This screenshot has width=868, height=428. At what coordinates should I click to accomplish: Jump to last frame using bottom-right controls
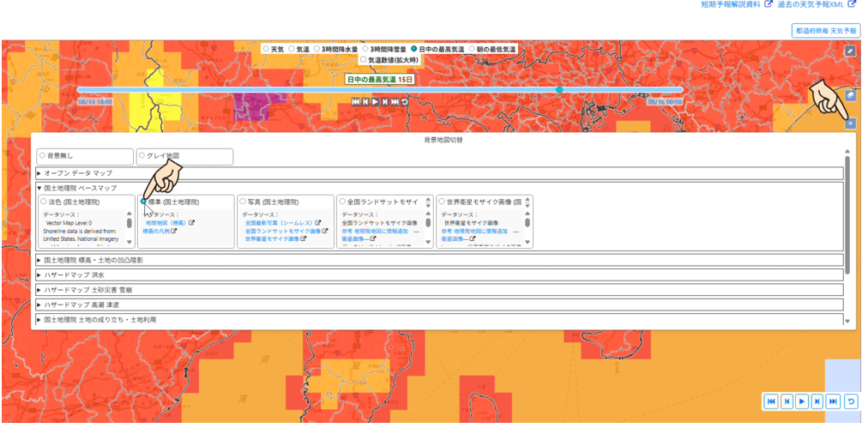pyautogui.click(x=833, y=401)
